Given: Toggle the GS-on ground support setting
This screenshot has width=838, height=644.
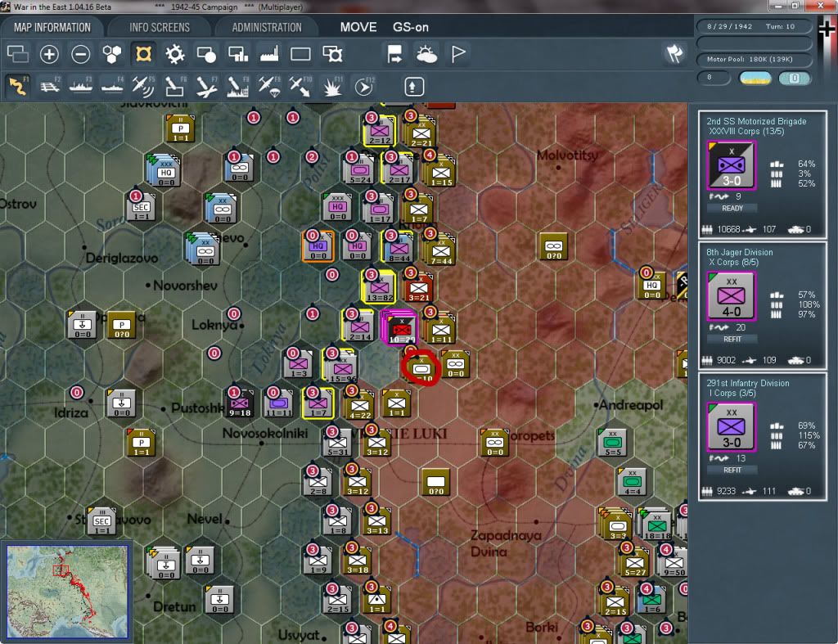Looking at the screenshot, I should click(411, 27).
